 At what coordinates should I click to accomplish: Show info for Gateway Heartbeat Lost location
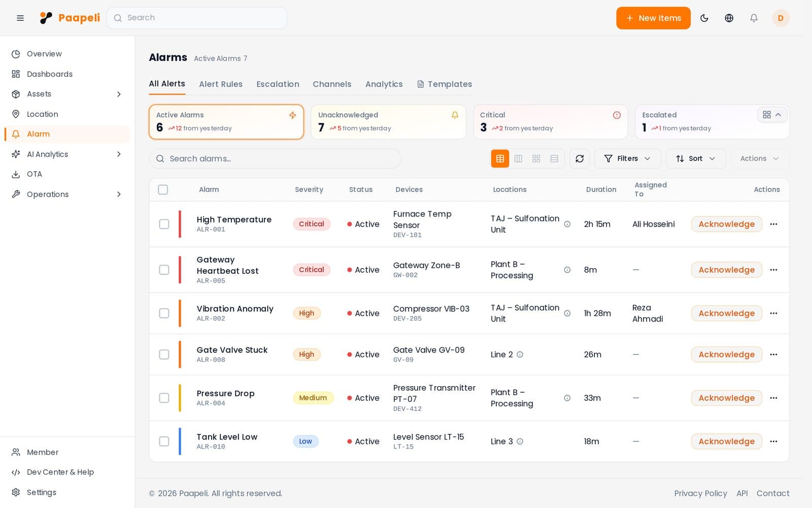(x=567, y=270)
